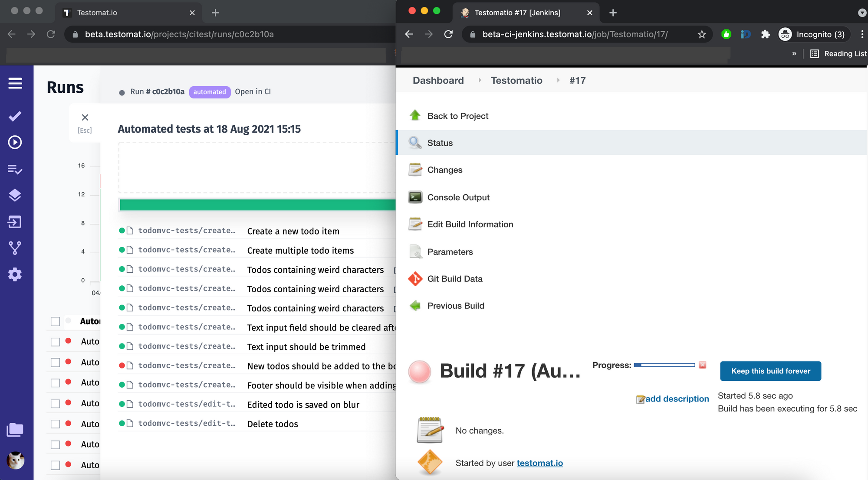Open the branches fork sidebar icon
This screenshot has height=480, width=868.
coord(15,248)
